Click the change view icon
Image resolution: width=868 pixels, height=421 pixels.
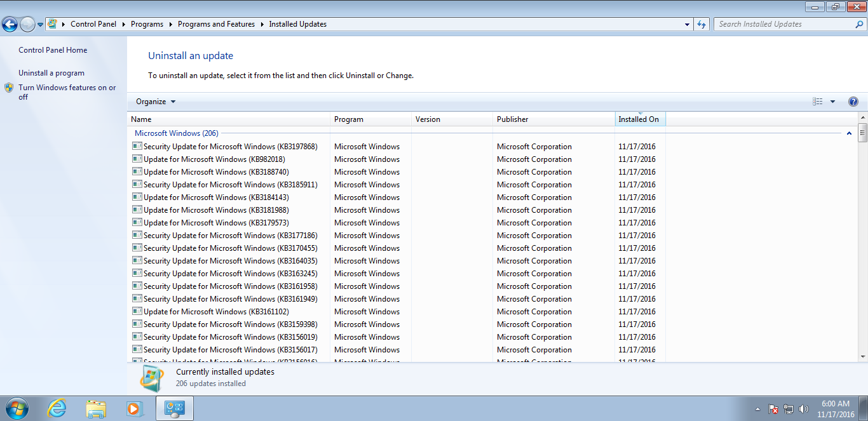pos(818,102)
